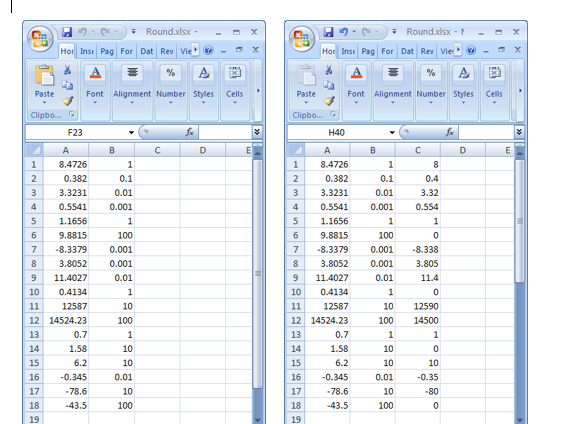Insert function fx button in right window
Screen dimensions: 572x424
point(450,132)
